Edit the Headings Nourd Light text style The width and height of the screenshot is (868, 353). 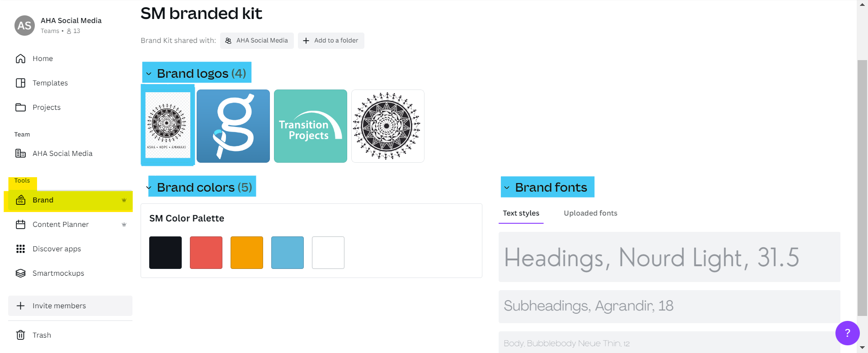pyautogui.click(x=669, y=257)
